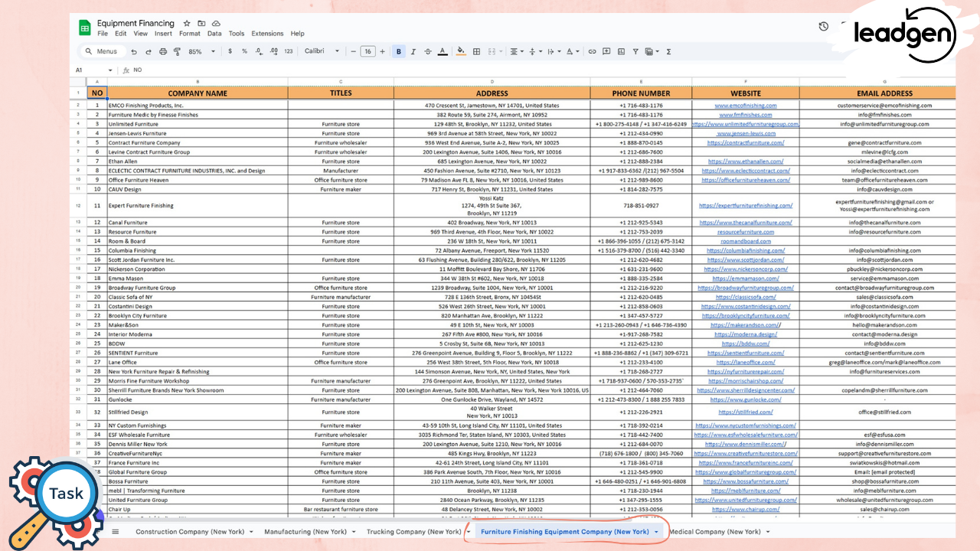Open the roomandboard.com link
Viewport: 980px width, 551px height.
click(746, 241)
